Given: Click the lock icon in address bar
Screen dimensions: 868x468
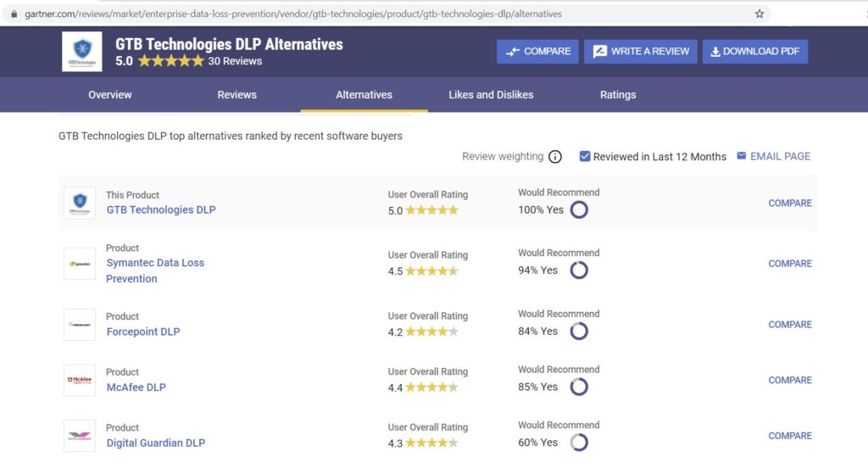Looking at the screenshot, I should [14, 14].
